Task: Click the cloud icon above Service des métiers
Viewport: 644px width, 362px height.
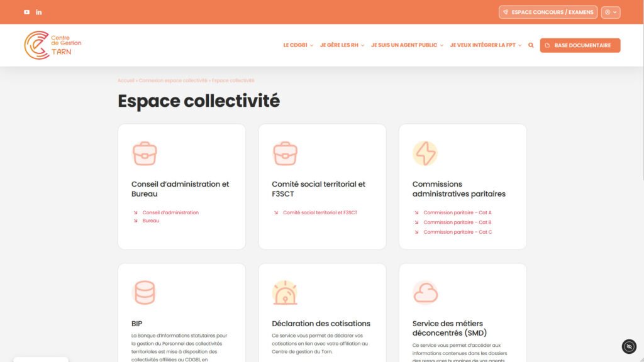Action: [425, 292]
